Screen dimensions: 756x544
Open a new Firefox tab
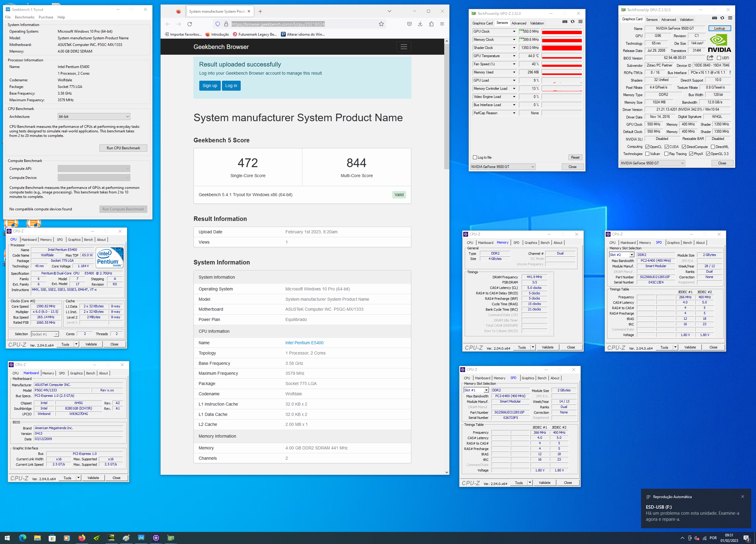coord(260,11)
